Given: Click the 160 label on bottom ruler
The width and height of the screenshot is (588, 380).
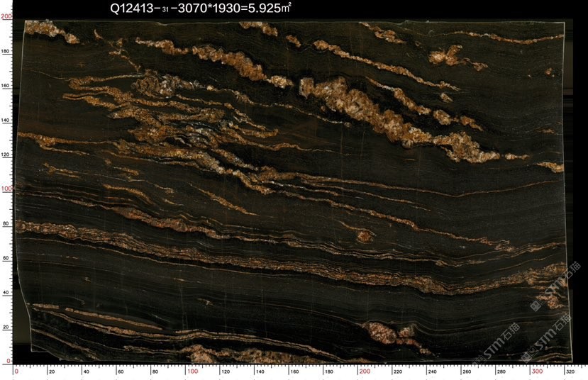Looking at the screenshot, I should [296, 371].
